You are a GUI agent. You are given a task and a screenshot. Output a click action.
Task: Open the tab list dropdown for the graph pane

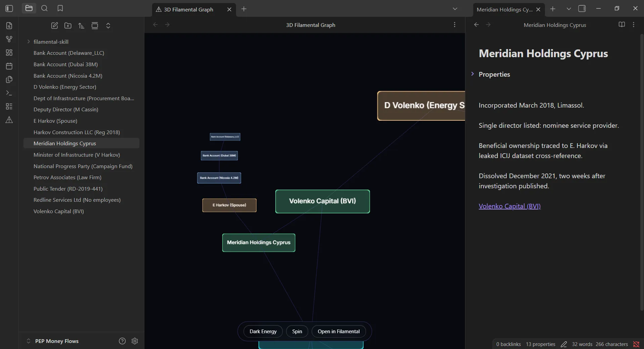(x=455, y=9)
